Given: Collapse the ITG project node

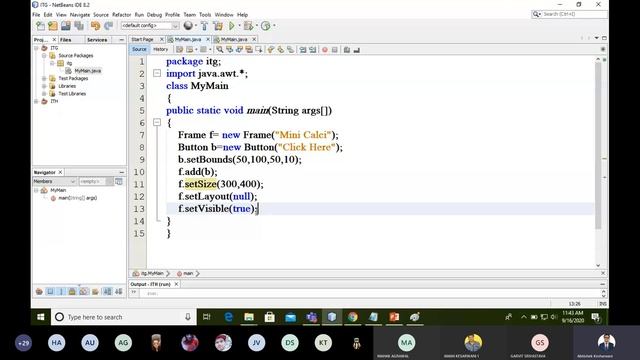Looking at the screenshot, I should (36, 48).
